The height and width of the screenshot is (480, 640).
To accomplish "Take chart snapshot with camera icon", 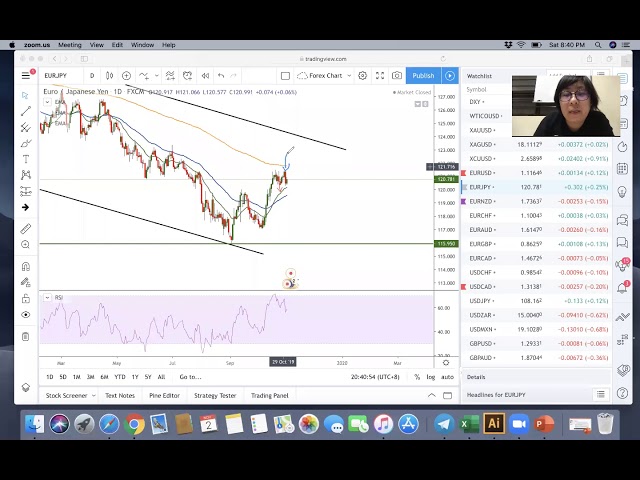I will point(397,76).
